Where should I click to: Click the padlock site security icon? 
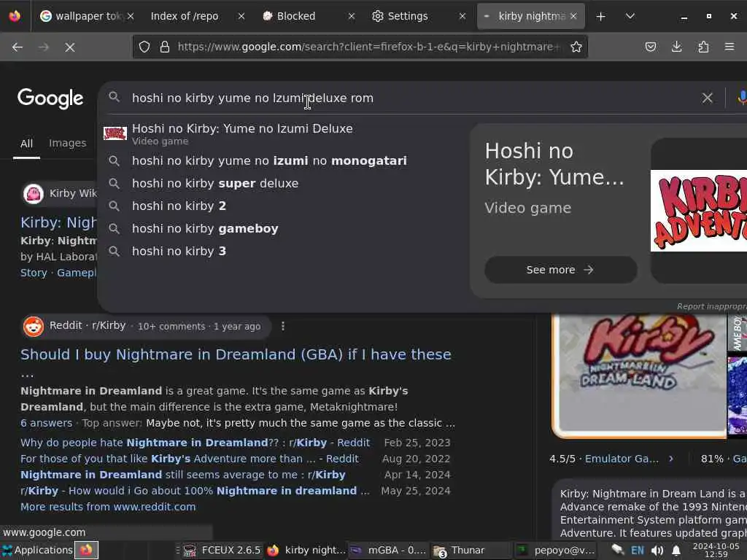tap(165, 47)
